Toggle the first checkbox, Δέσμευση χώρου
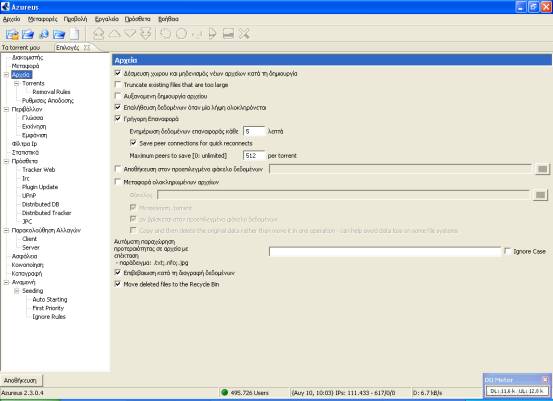 tap(118, 73)
